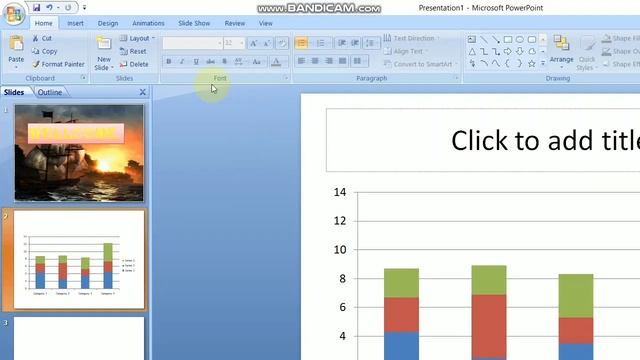The image size is (640, 360).
Task: Open Customize Quick Access Toolbar arrow
Action: coord(84,7)
